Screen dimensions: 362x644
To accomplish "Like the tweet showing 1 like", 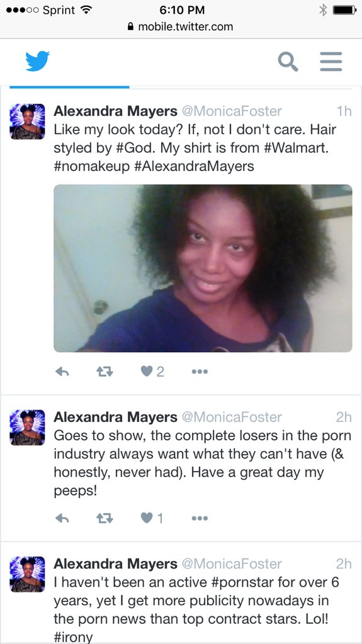I will pyautogui.click(x=152, y=518).
